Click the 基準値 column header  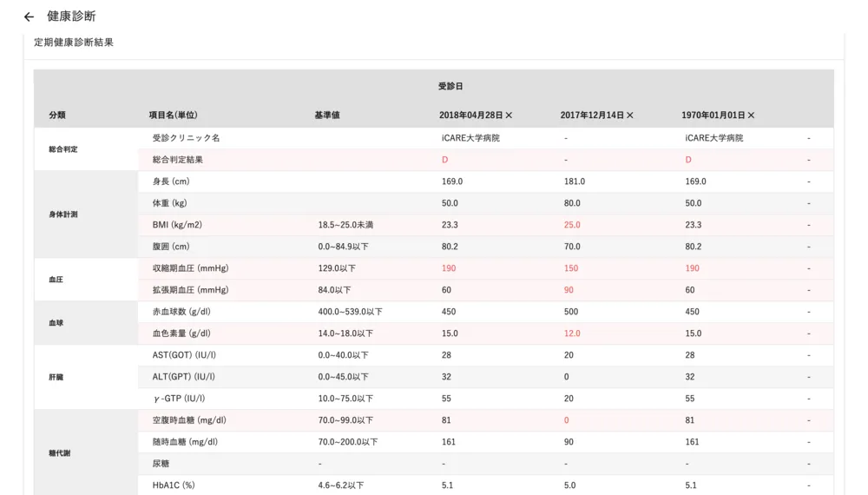(327, 115)
